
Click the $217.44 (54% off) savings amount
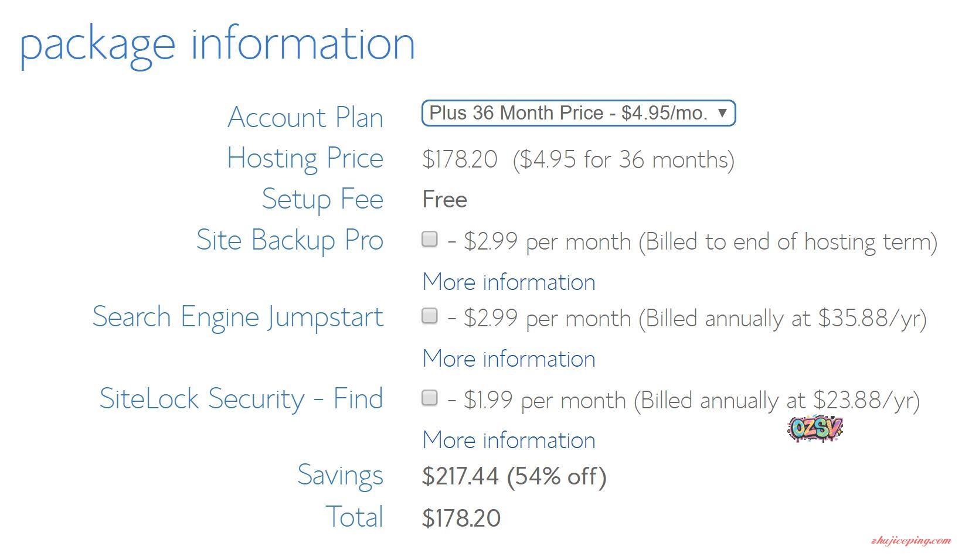(x=514, y=476)
